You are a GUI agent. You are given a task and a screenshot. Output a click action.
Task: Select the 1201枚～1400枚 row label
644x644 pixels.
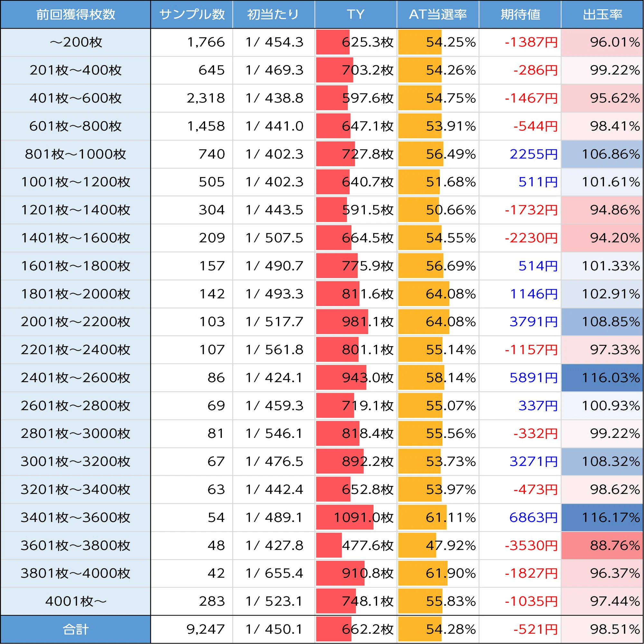coord(76,210)
